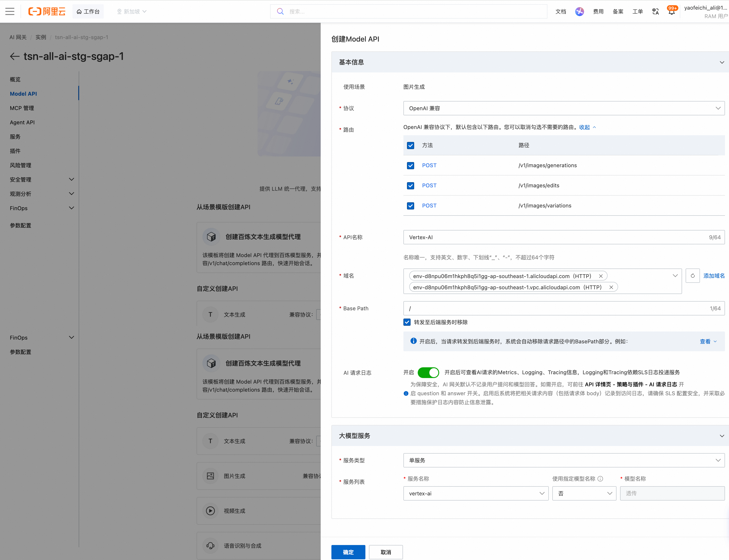Click the Alibaba Cloud logo

click(x=47, y=11)
